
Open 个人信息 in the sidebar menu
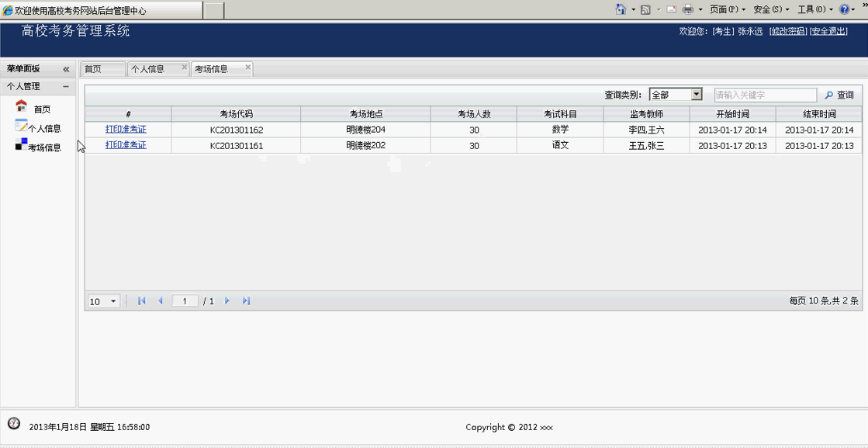45,128
